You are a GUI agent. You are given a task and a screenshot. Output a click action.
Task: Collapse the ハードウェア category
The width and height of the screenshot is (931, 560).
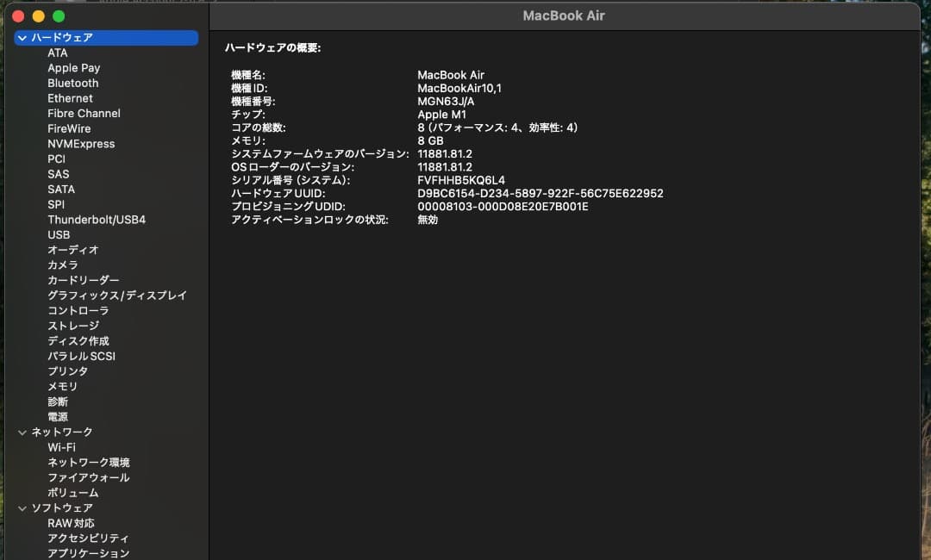[21, 37]
